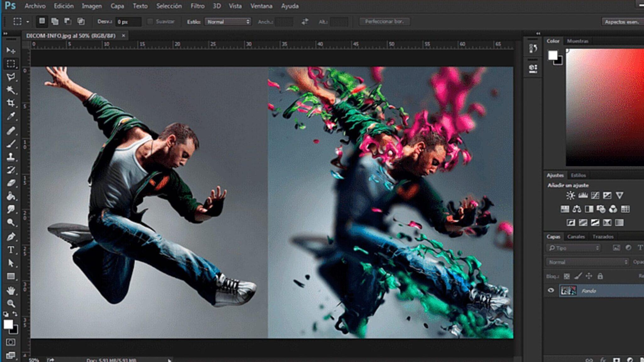Select the Crop tool
This screenshot has width=644, height=362.
point(11,103)
